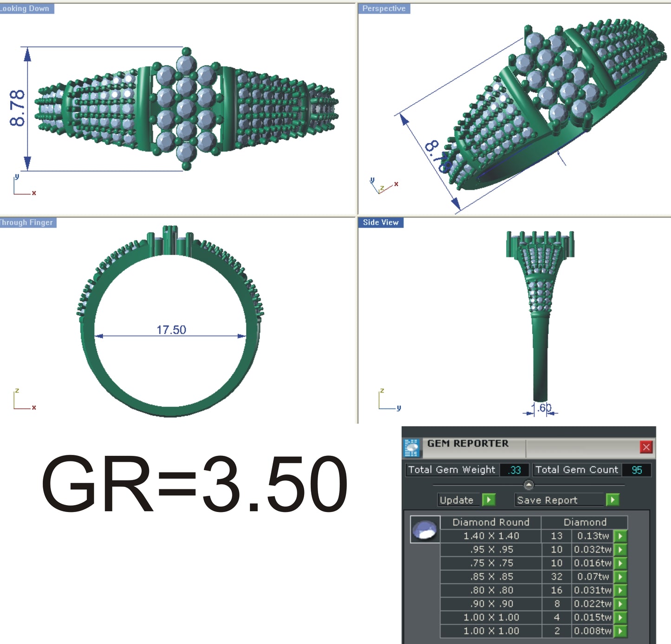Click the Update button
Image resolution: width=671 pixels, height=644 pixels.
point(458,500)
